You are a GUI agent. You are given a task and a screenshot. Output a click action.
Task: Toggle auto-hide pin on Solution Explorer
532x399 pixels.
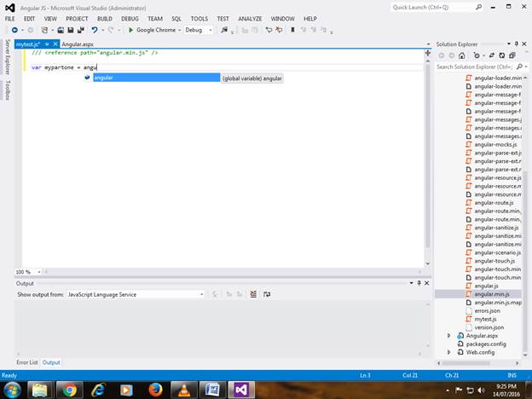tap(517, 43)
